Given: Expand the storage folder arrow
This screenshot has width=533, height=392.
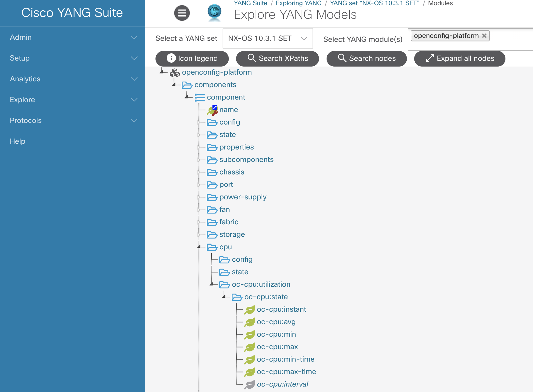Looking at the screenshot, I should click(199, 234).
